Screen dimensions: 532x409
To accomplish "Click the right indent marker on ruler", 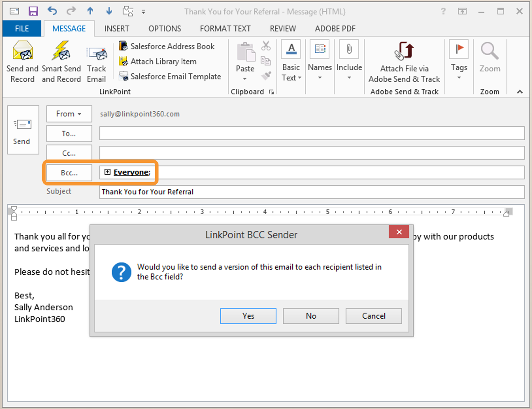I will coord(506,214).
